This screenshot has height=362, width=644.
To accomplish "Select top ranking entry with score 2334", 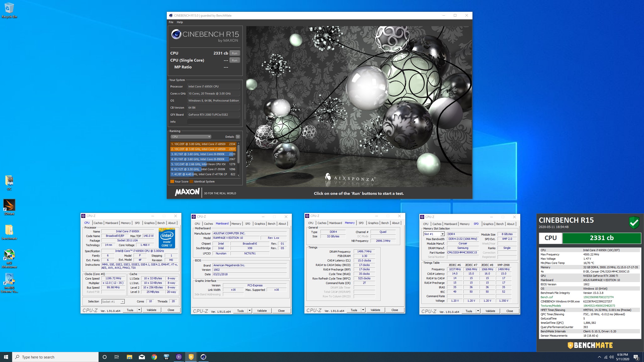I will pos(203,144).
